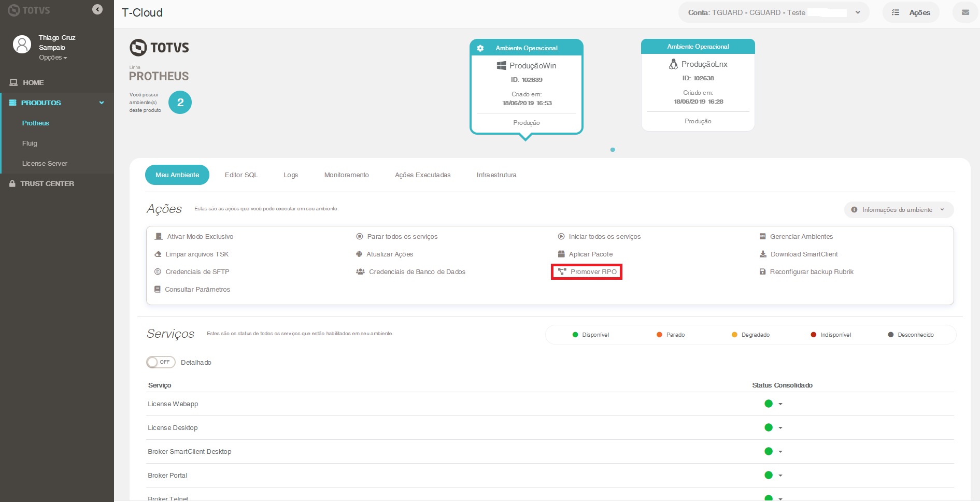Viewport: 980px width, 502px height.
Task: Click the Reconfigurar backup Rubrik save icon
Action: pos(763,271)
